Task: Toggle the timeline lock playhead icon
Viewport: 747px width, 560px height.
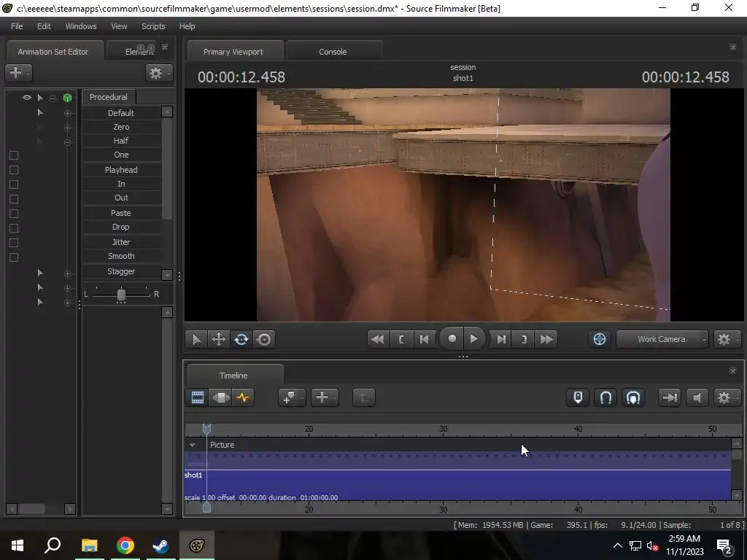Action: click(x=578, y=397)
